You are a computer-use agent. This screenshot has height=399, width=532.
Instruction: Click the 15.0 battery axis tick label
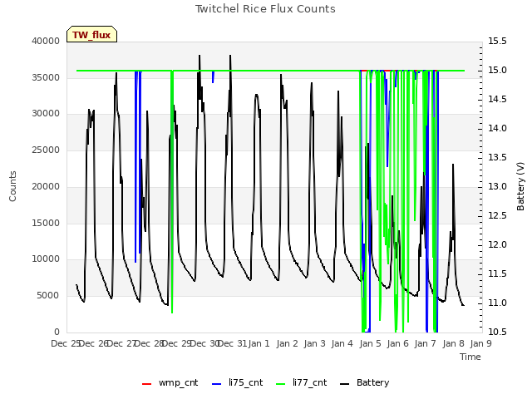tap(497, 71)
